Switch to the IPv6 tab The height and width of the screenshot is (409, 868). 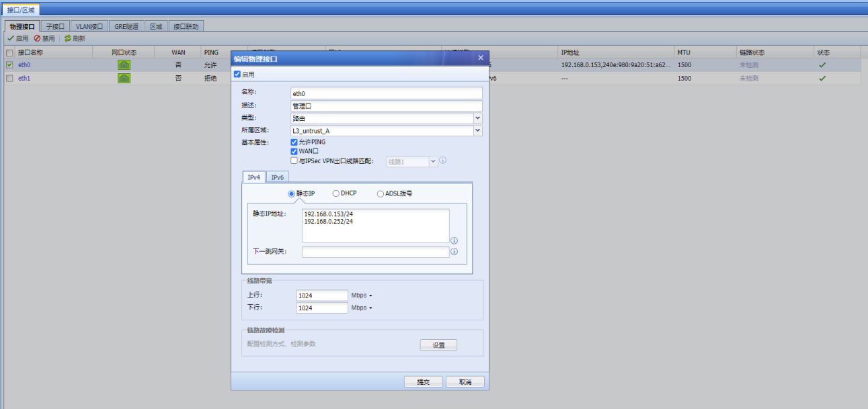[277, 177]
